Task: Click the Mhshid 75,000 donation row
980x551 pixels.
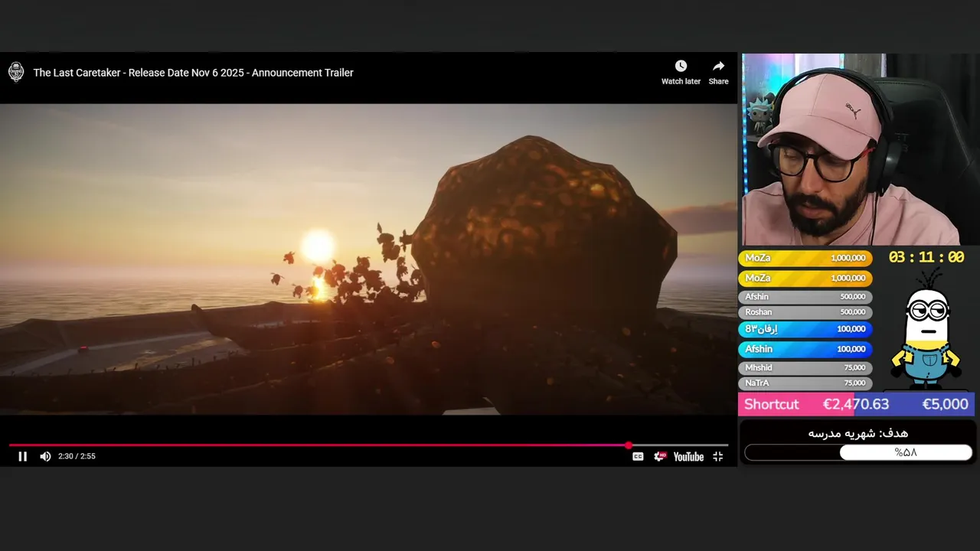Action: click(x=805, y=368)
